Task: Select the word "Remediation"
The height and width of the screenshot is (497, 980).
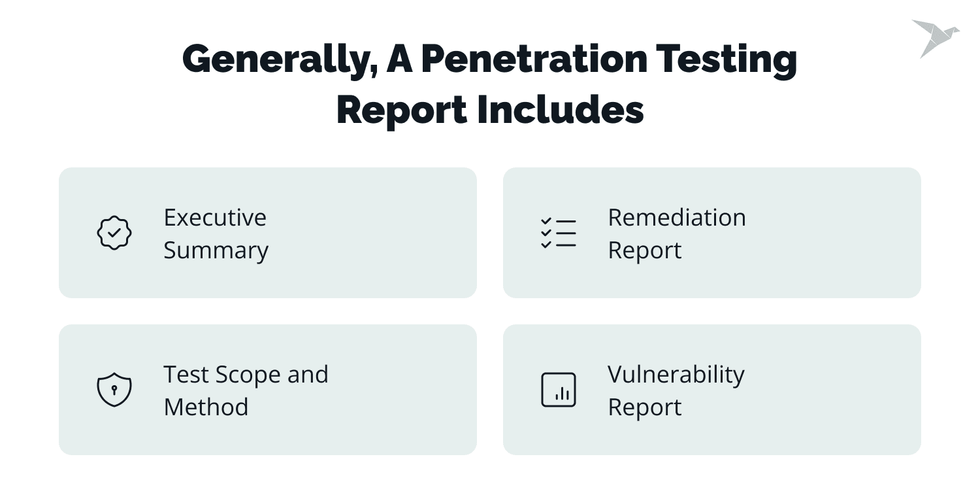Action: tap(677, 217)
